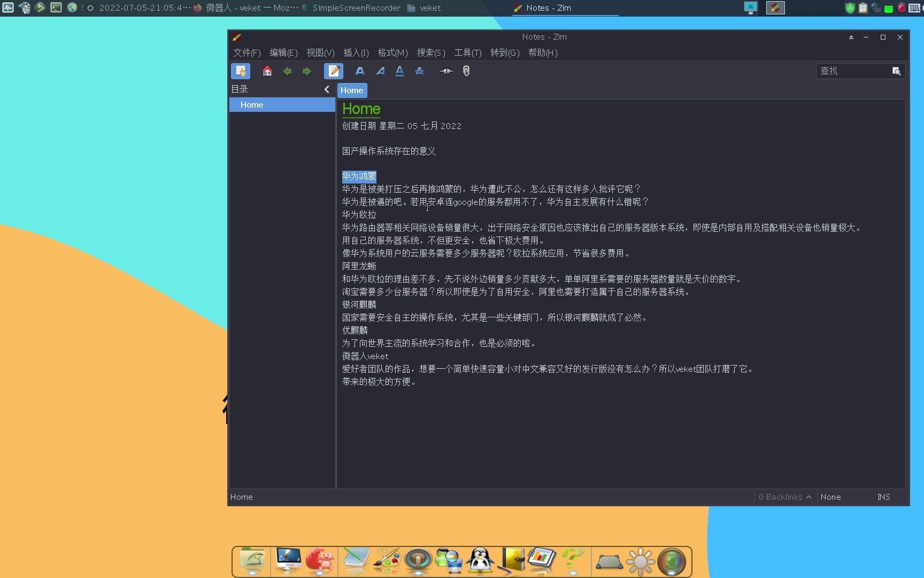Open the None format selector in status bar
Image resolution: width=924 pixels, height=578 pixels.
831,497
